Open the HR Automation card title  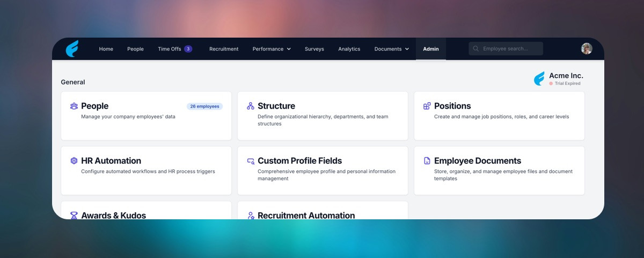pyautogui.click(x=111, y=161)
